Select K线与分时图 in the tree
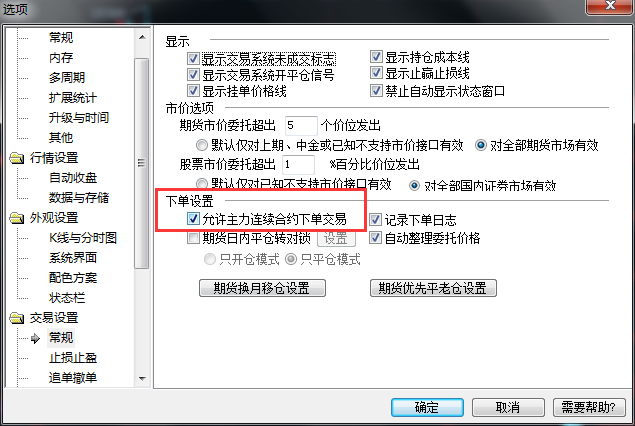 (x=83, y=238)
